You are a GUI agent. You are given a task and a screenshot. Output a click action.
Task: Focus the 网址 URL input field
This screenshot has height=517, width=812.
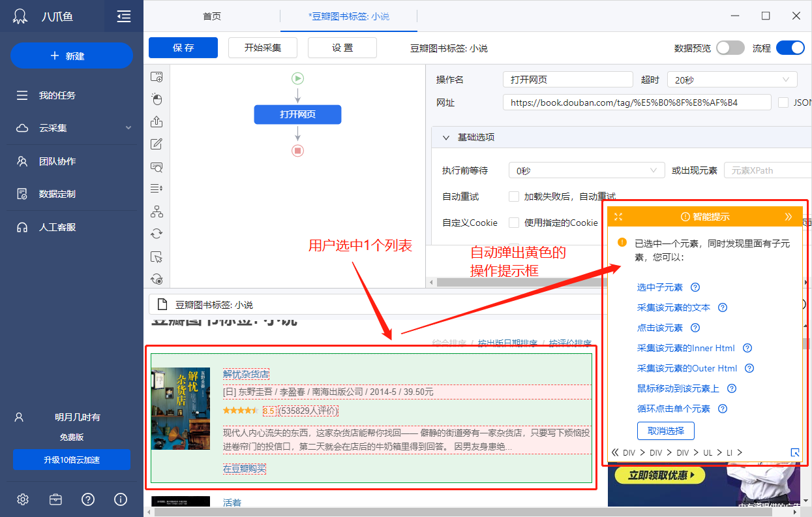tap(639, 102)
